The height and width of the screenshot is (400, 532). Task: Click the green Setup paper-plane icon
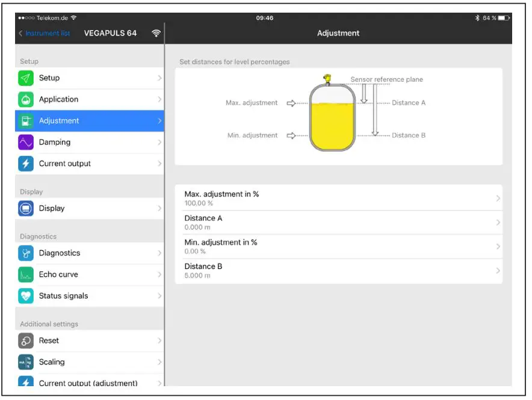(x=26, y=78)
